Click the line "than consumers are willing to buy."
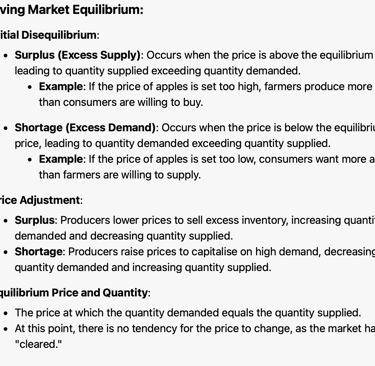The width and height of the screenshot is (375, 366). click(121, 102)
